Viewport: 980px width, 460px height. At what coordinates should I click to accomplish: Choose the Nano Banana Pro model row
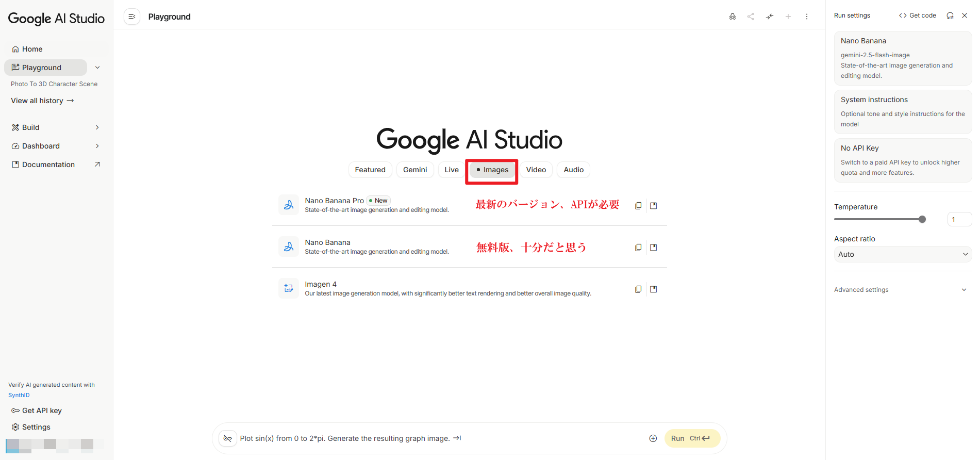click(x=470, y=205)
